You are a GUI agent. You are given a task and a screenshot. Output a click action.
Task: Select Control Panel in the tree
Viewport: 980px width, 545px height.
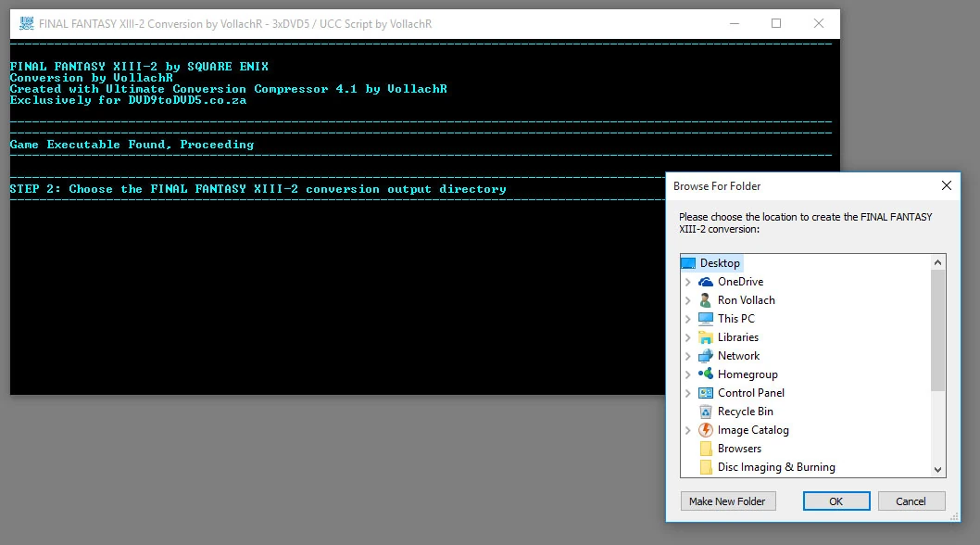(x=751, y=393)
